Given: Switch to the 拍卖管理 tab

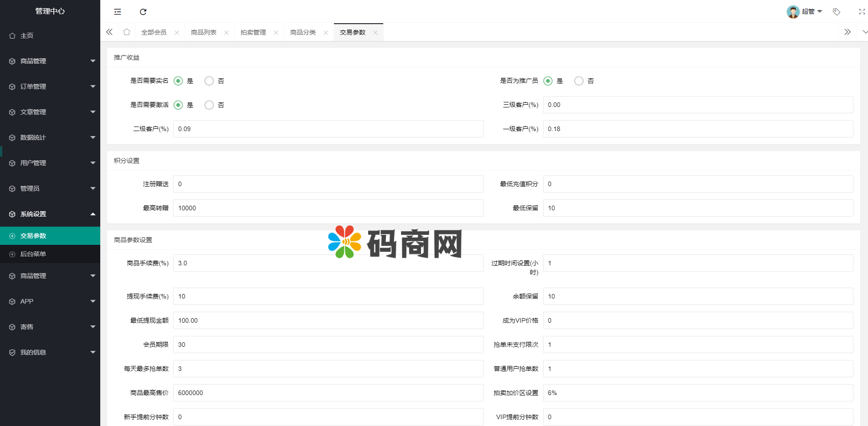Looking at the screenshot, I should pos(253,32).
